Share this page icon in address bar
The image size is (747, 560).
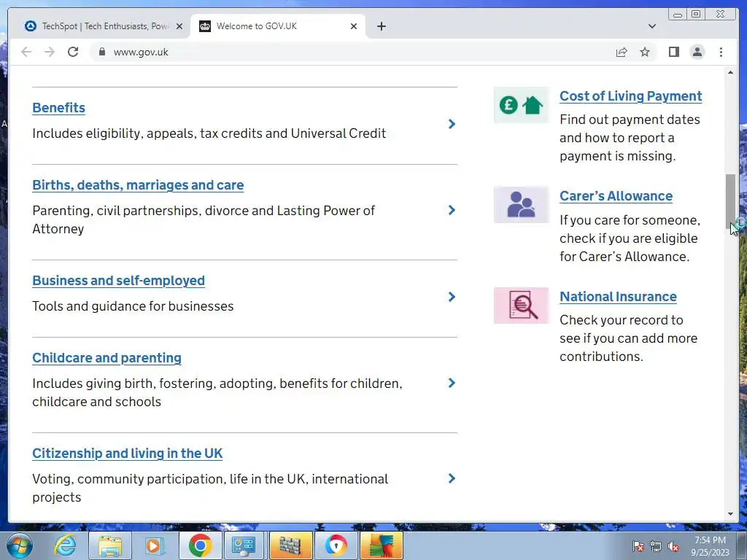pos(622,52)
